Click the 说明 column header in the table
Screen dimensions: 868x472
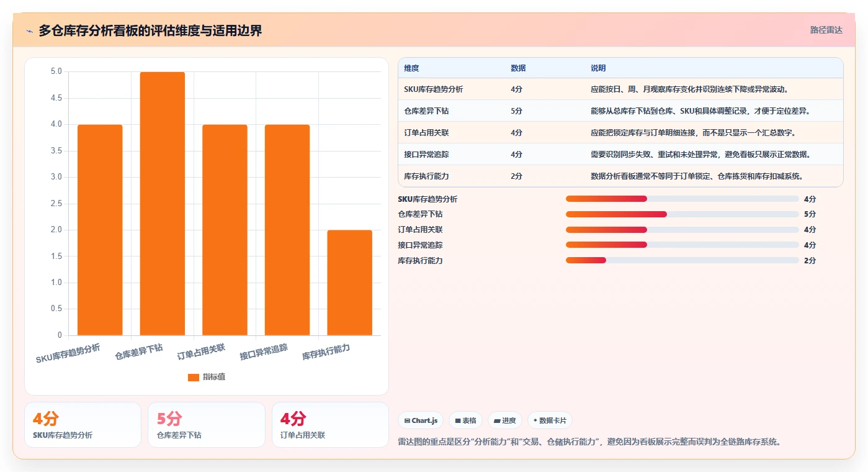pos(598,68)
